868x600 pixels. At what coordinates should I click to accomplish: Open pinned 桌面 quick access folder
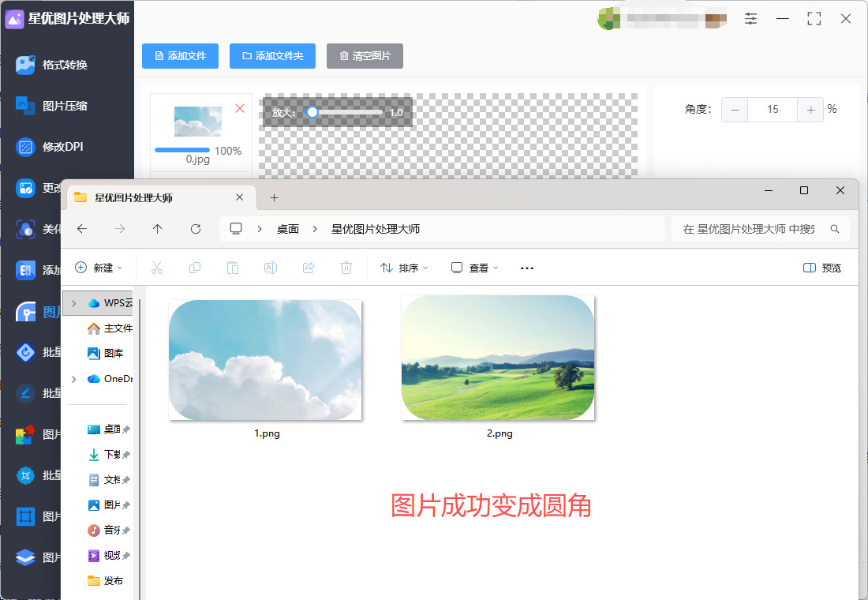(109, 429)
